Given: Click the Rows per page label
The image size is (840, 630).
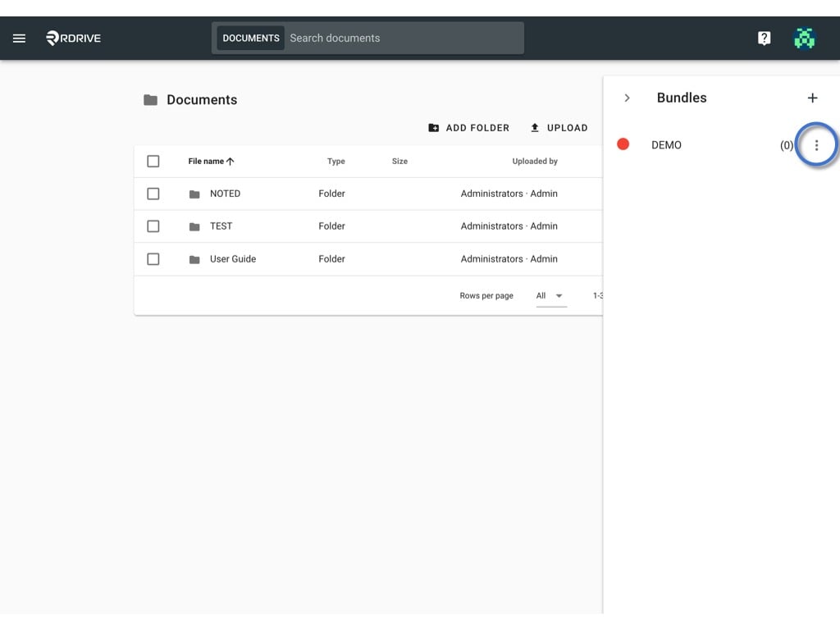Looking at the screenshot, I should click(x=486, y=295).
